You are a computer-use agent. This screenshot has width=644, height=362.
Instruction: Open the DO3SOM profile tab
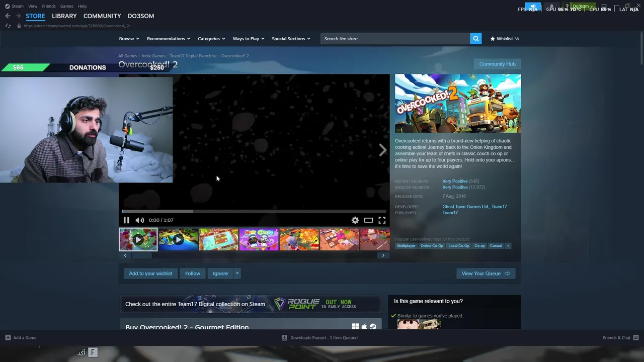[x=141, y=16]
